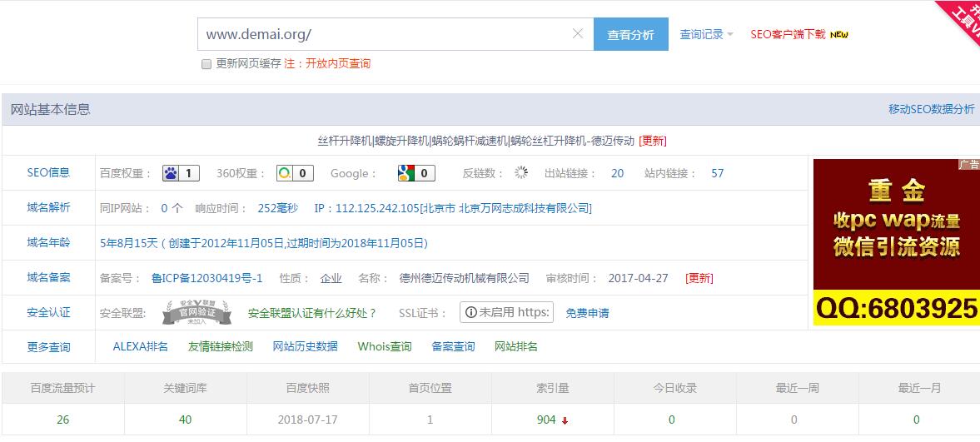Screen dimensions: 980x442
Task: Click internal links count 57
Action: 718,173
